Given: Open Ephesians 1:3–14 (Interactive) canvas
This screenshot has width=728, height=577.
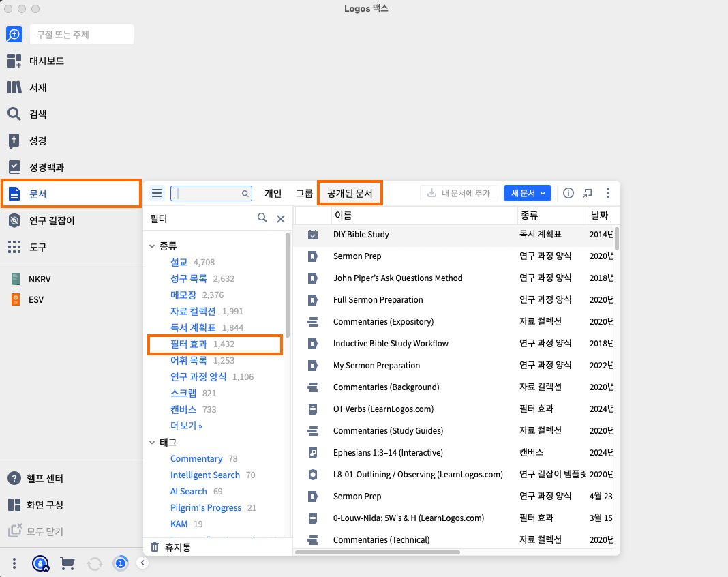Looking at the screenshot, I should [388, 452].
